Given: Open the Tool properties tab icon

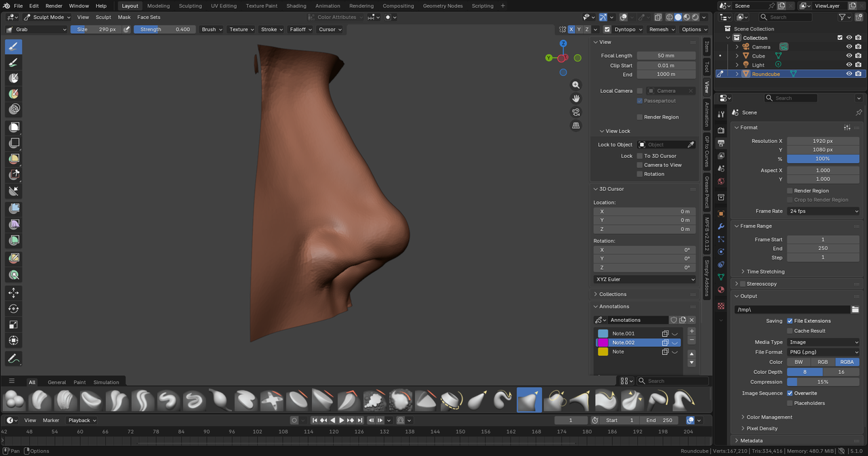Looking at the screenshot, I should pyautogui.click(x=721, y=114).
